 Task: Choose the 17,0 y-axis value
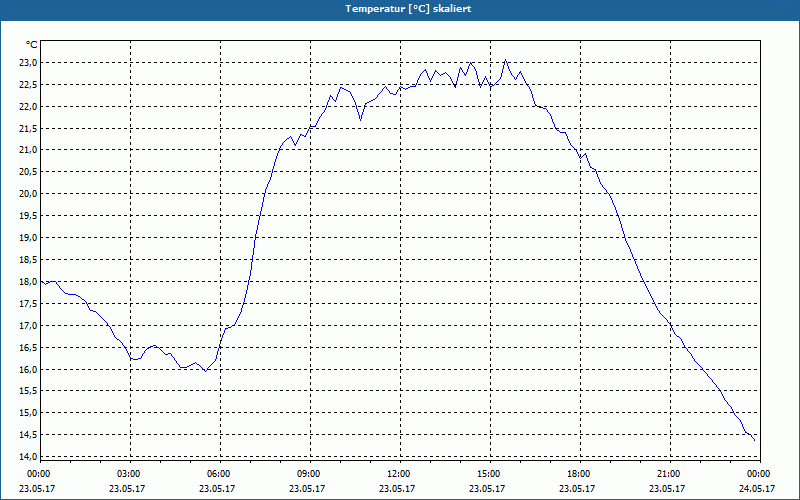29,326
